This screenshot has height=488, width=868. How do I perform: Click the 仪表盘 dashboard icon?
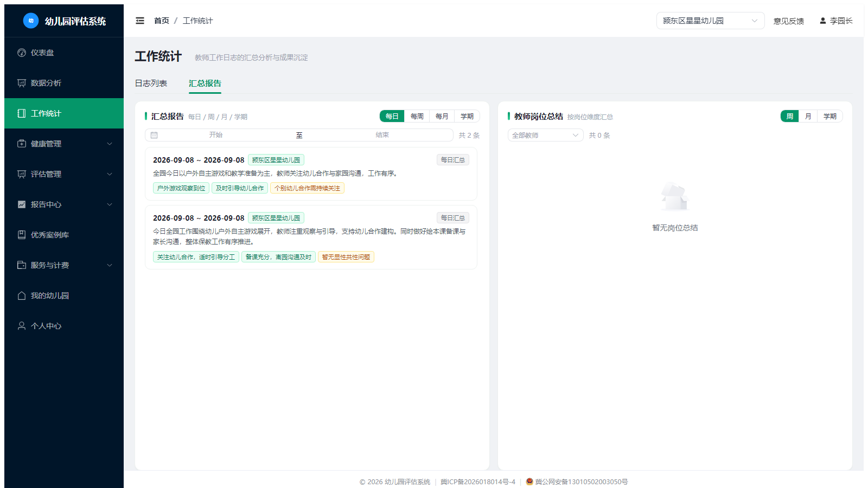click(22, 53)
